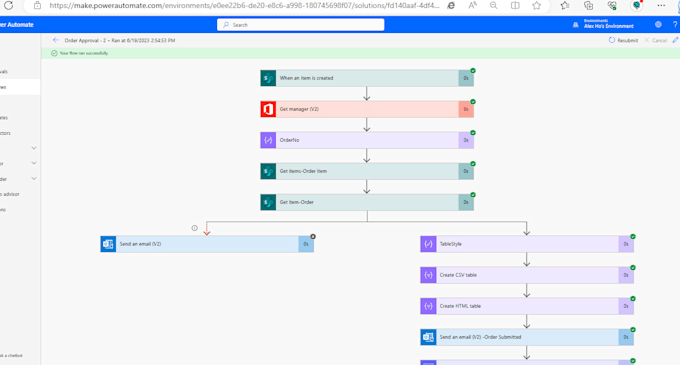The width and height of the screenshot is (680, 365).
Task: Click green success badge on Get manager
Action: [473, 102]
